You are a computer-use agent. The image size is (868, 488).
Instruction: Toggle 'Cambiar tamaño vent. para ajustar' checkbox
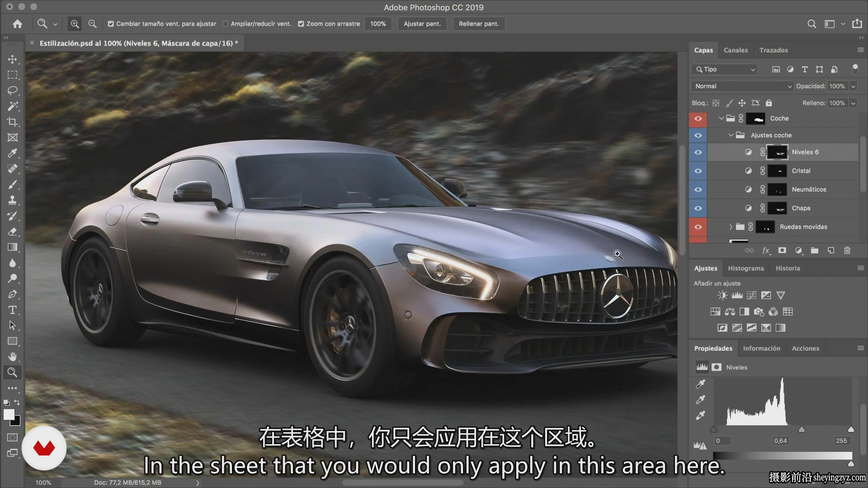[111, 24]
